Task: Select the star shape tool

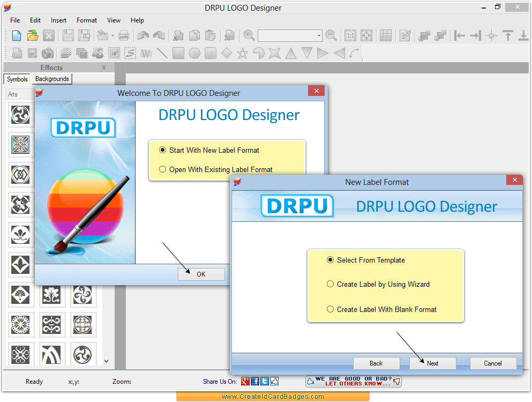Action: point(243,53)
